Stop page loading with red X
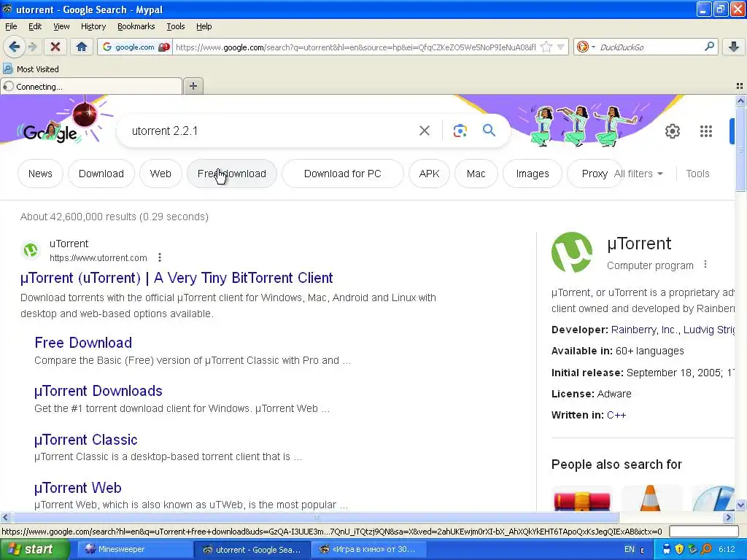Image resolution: width=747 pixels, height=560 pixels. [55, 47]
